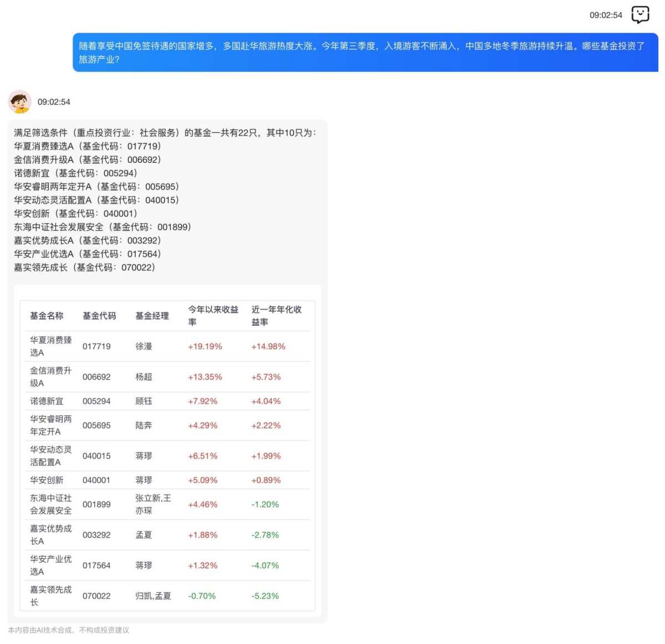This screenshot has width=665, height=644.
Task: Click 华安动态灵活配置A in the table
Action: (x=51, y=456)
